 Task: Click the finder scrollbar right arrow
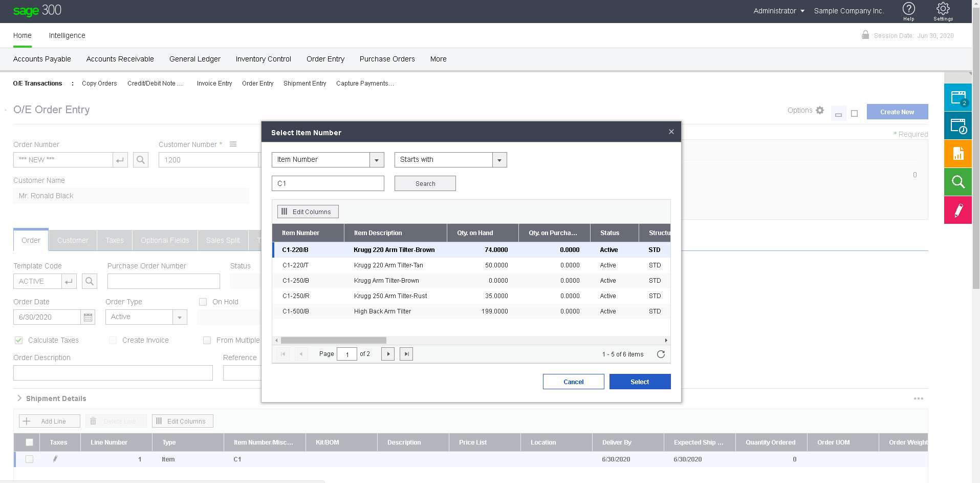[x=666, y=340]
